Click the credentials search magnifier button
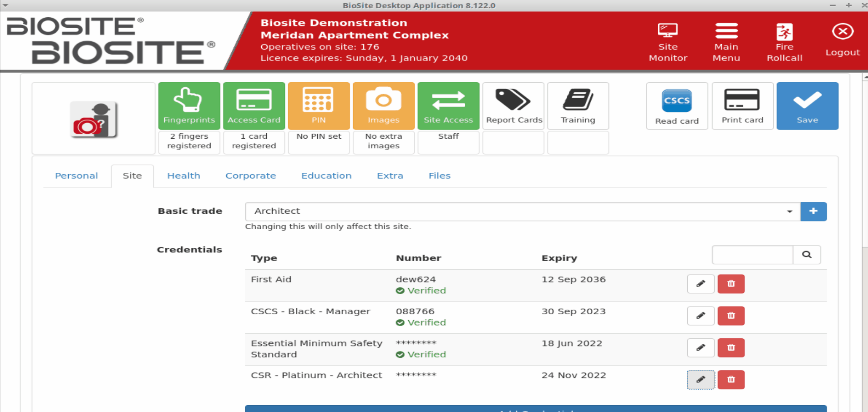868x412 pixels. point(807,255)
